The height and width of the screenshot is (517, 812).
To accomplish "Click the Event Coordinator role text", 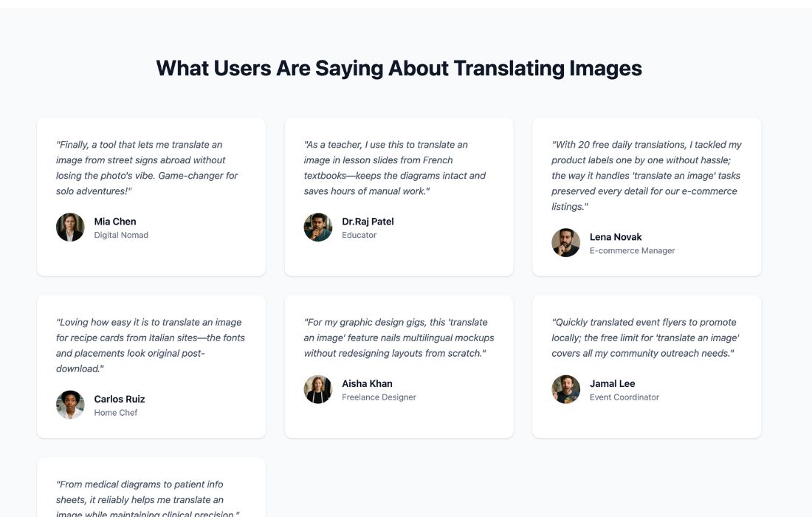I will pyautogui.click(x=625, y=397).
